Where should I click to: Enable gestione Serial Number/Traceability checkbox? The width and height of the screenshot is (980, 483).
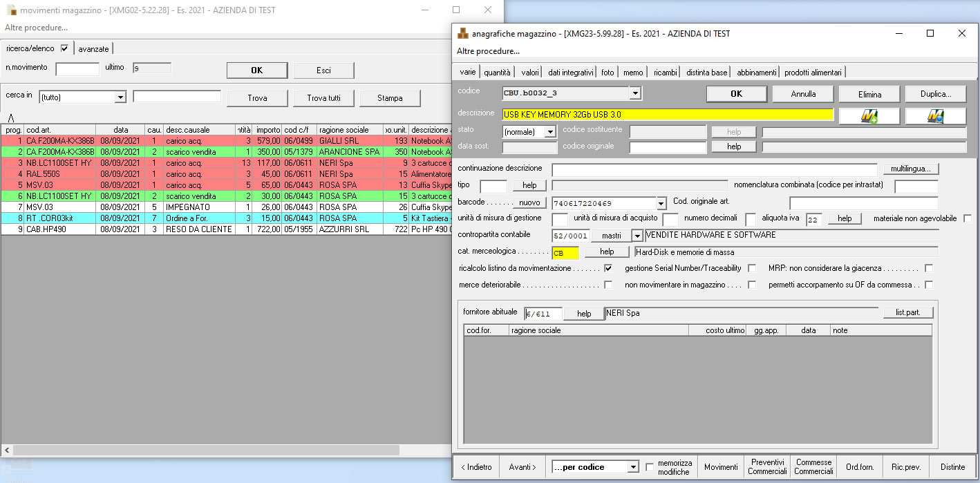[752, 268]
